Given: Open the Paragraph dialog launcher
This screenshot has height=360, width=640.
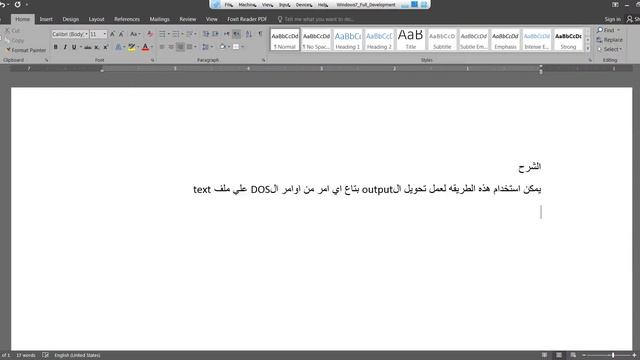Looking at the screenshot, I should (263, 60).
